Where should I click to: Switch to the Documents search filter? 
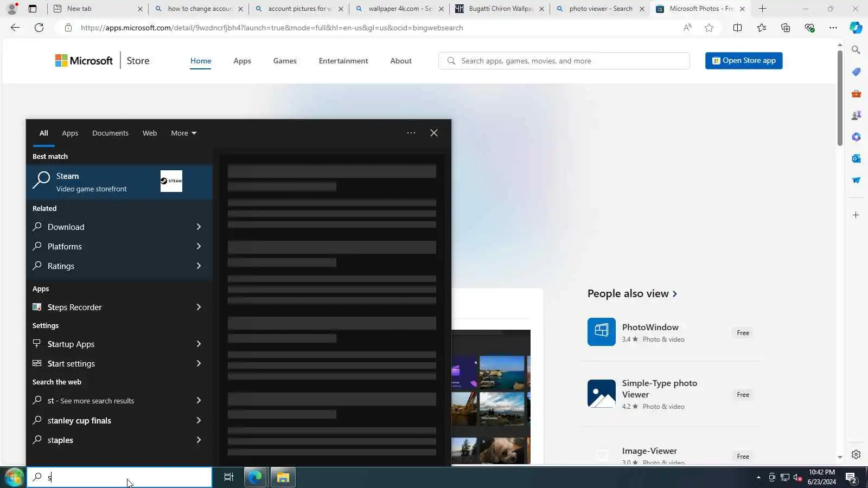[x=110, y=133]
